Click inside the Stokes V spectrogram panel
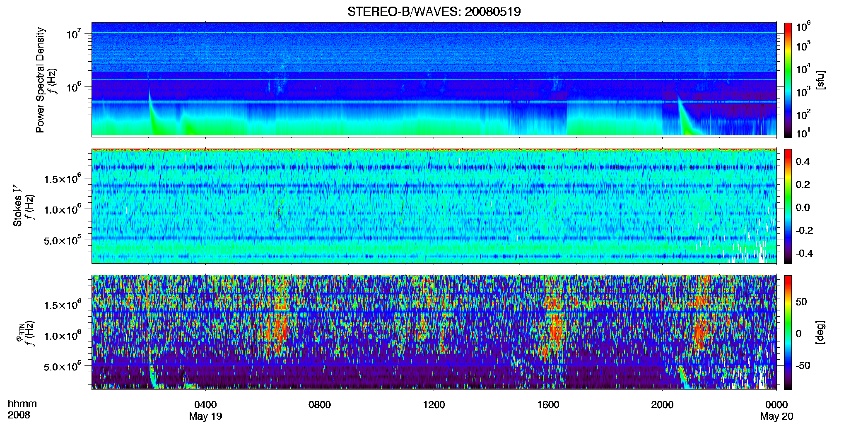 [434, 206]
